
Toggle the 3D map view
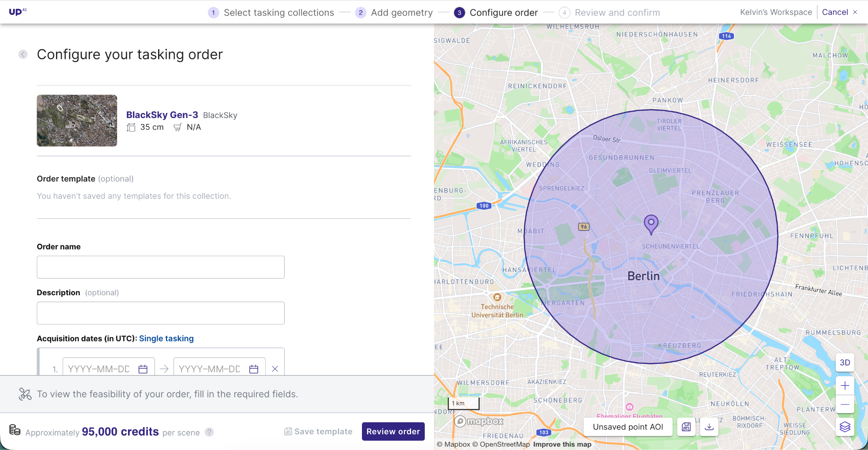click(x=845, y=362)
